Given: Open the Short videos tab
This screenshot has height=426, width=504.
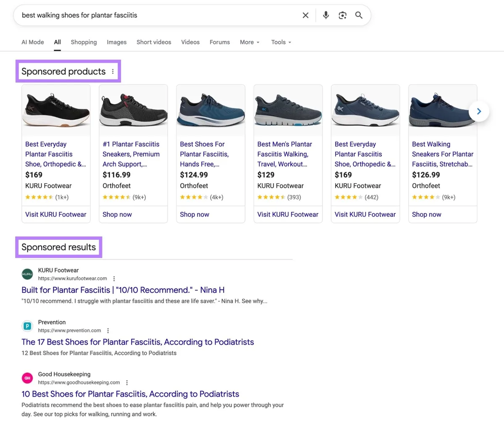Looking at the screenshot, I should [x=154, y=42].
